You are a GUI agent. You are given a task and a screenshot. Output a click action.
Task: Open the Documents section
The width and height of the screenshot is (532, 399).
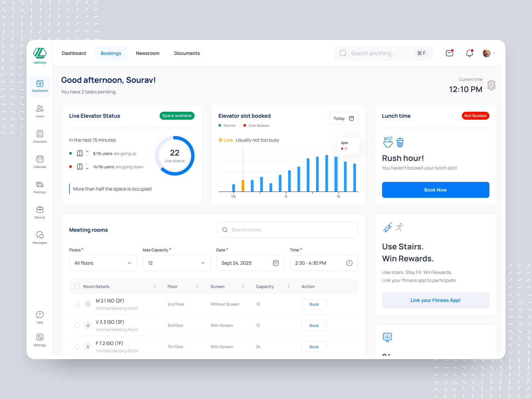(x=187, y=53)
